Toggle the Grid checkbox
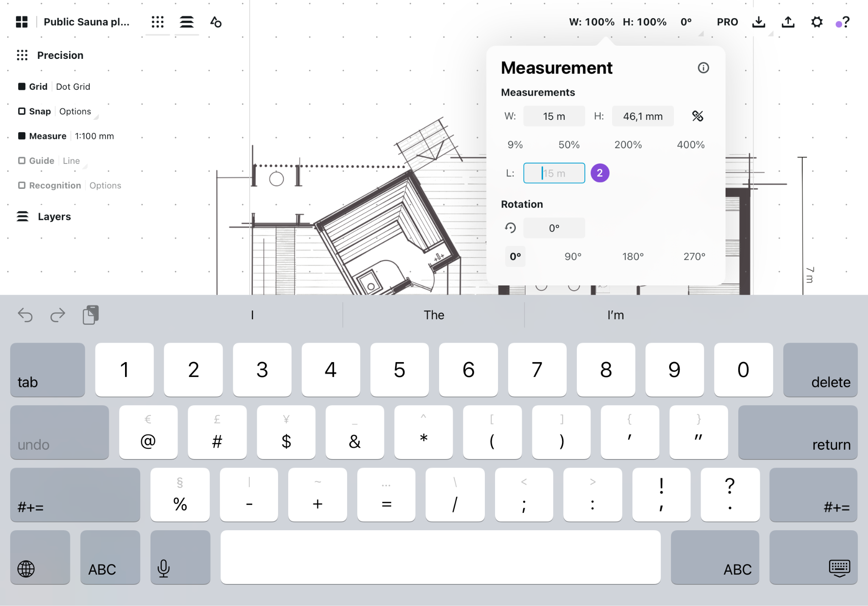 [22, 86]
